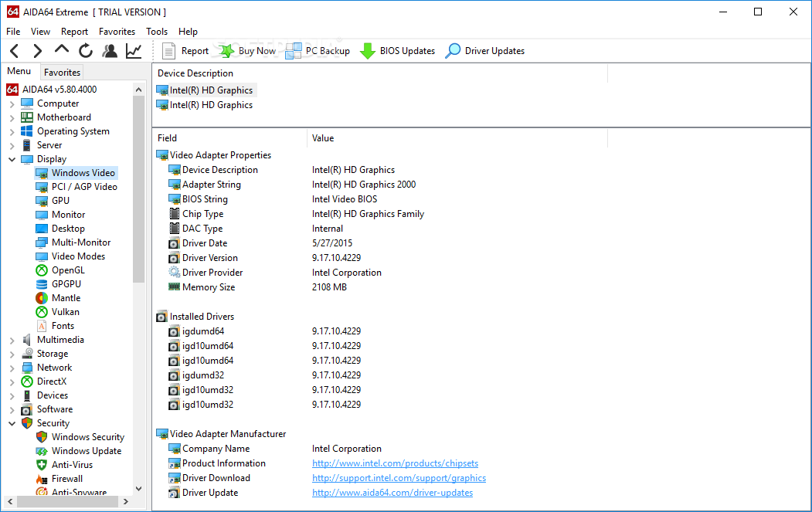
Task: Collapse the Display tree node
Action: [x=12, y=159]
